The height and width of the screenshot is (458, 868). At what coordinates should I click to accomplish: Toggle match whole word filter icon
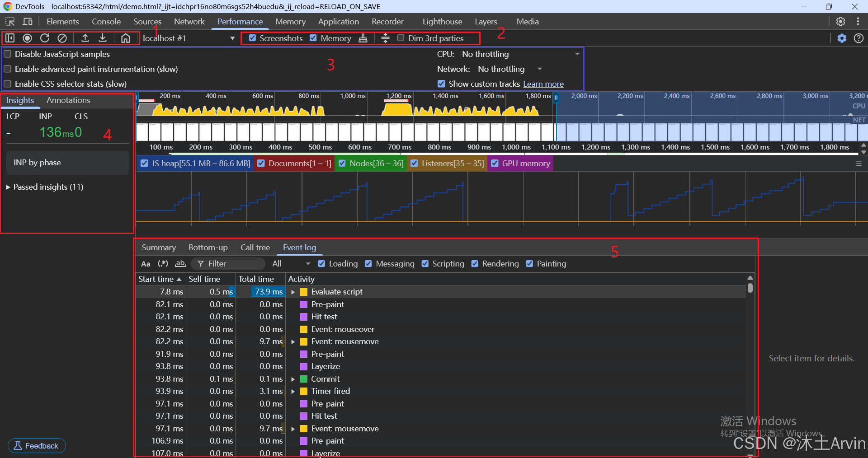click(180, 264)
